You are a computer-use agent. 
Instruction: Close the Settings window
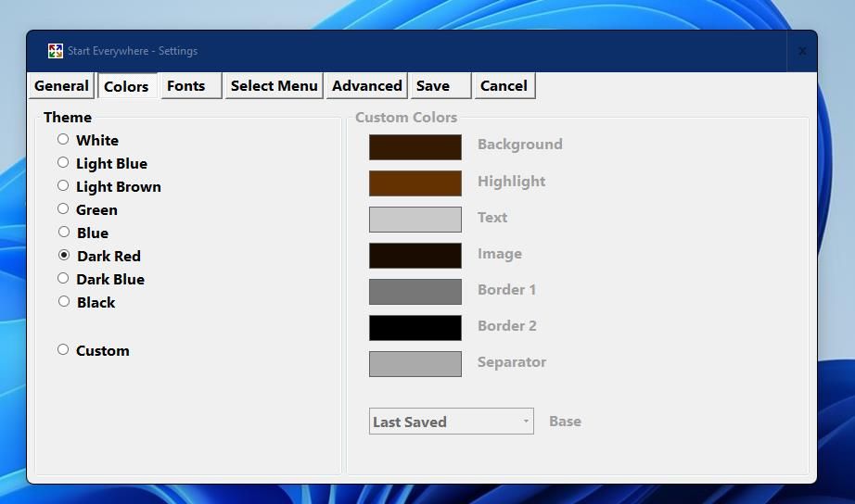(x=802, y=51)
